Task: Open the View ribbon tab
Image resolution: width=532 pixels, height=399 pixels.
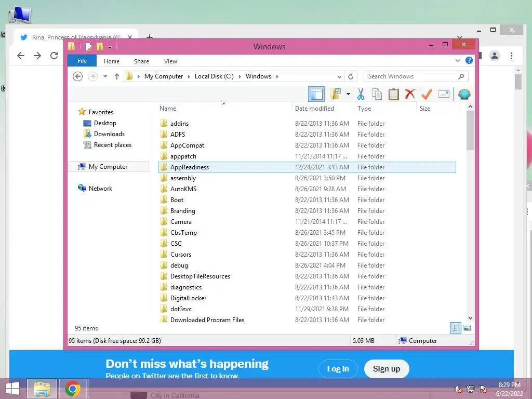Action: (170, 61)
